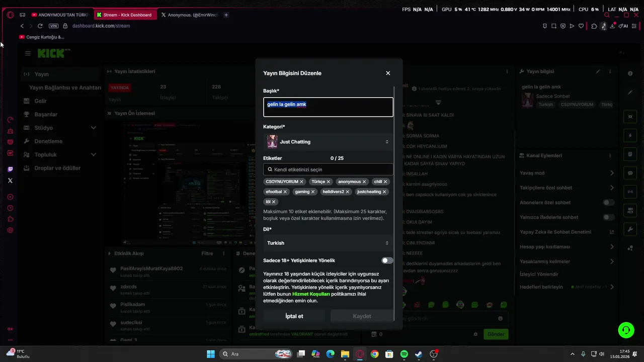The image size is (644, 362).
Task: Open Gelir in the sidebar
Action: tap(40, 101)
